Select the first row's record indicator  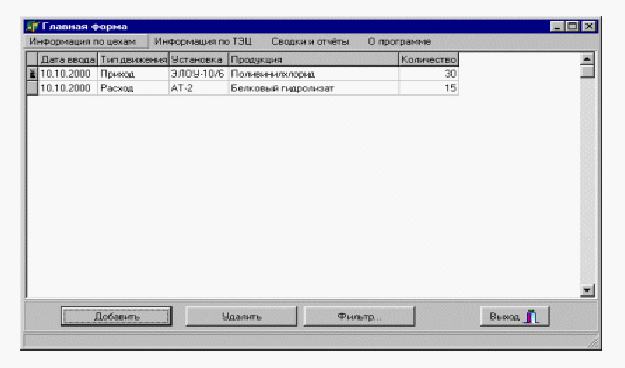32,74
